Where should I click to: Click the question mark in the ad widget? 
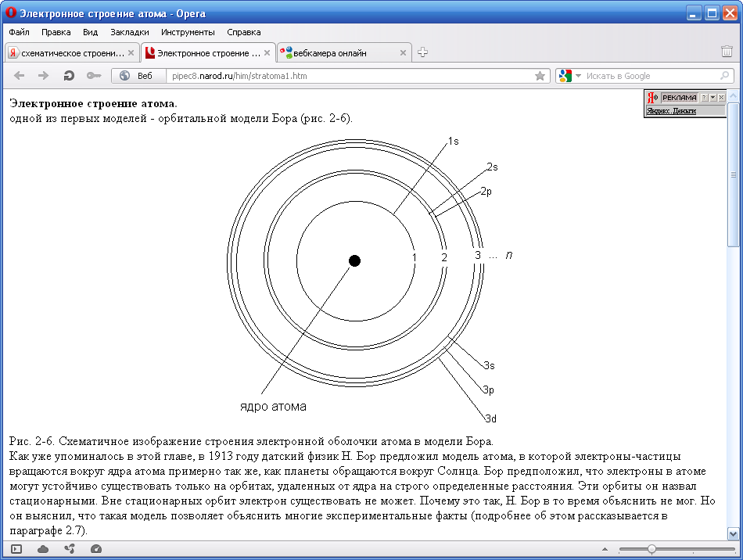[705, 98]
